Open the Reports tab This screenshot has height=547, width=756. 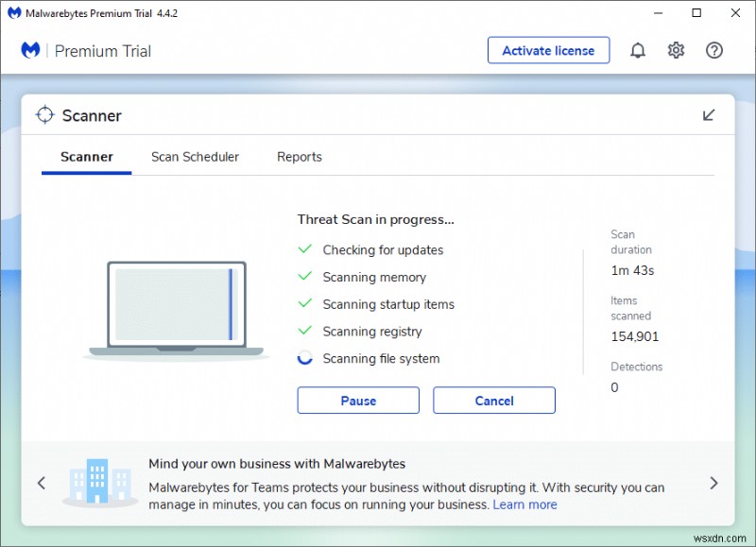click(x=300, y=157)
